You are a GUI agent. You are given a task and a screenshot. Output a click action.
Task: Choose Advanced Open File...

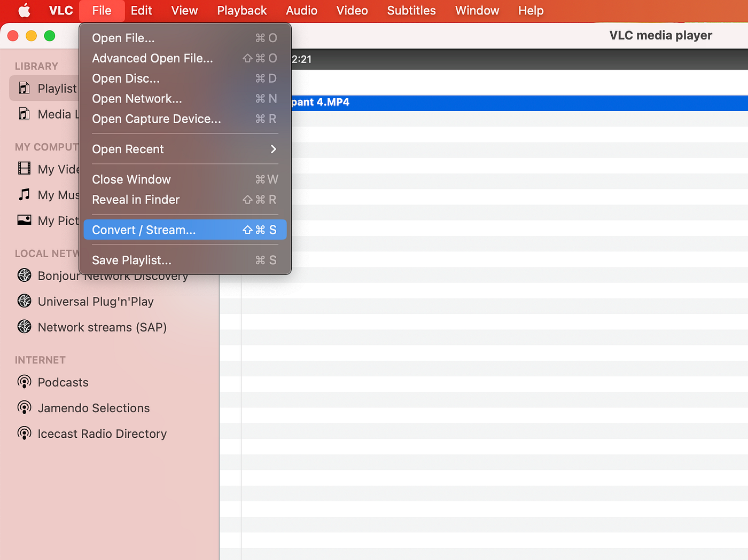(x=185, y=58)
